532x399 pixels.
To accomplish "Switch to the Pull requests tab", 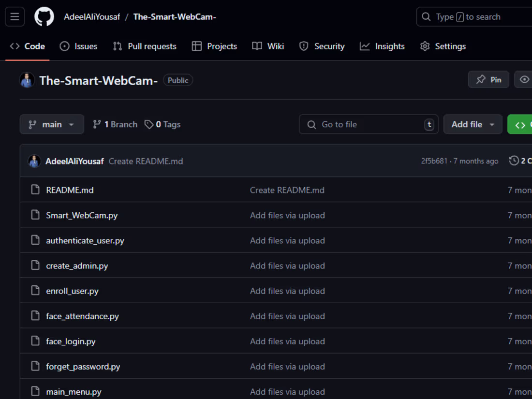I will (x=144, y=46).
